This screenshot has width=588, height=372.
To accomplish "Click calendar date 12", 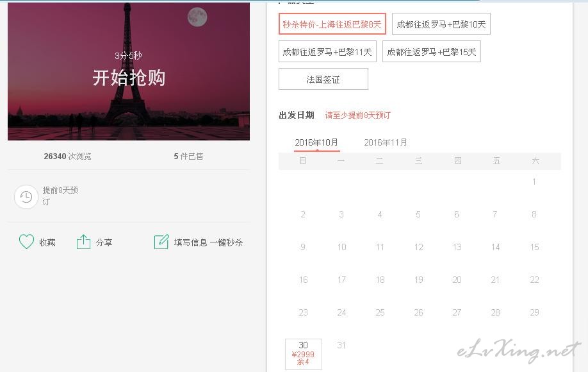I will [x=419, y=247].
